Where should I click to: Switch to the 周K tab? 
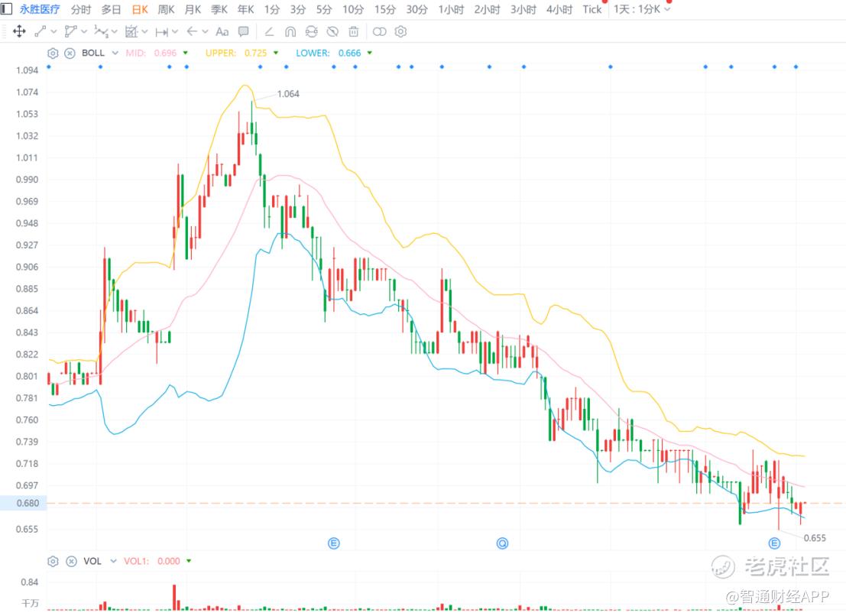click(166, 9)
